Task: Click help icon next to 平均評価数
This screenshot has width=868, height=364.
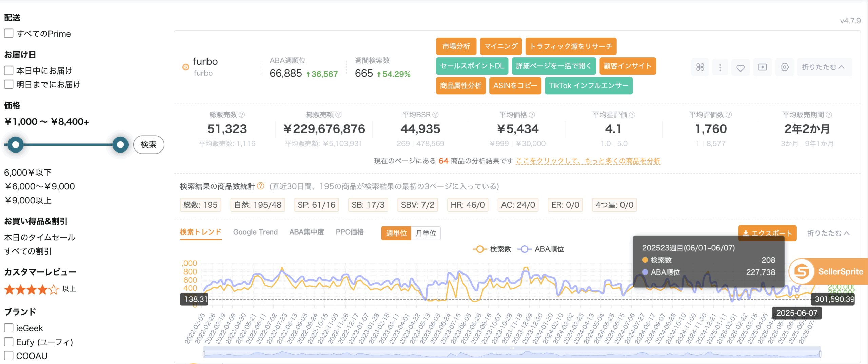Action: point(729,115)
